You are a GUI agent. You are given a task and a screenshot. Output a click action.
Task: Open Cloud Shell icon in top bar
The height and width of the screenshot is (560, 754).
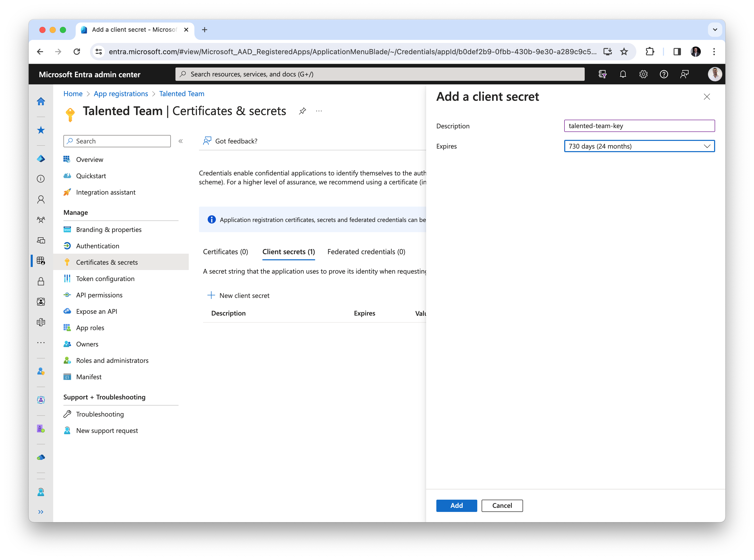tap(602, 74)
